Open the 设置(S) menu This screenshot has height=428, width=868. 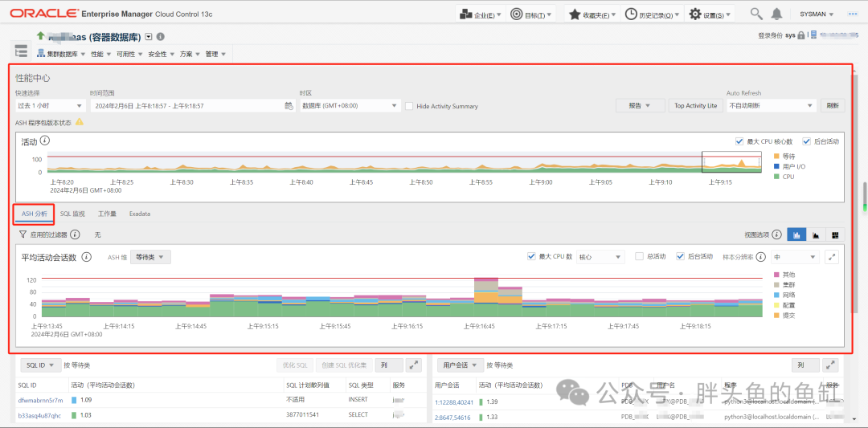click(710, 14)
